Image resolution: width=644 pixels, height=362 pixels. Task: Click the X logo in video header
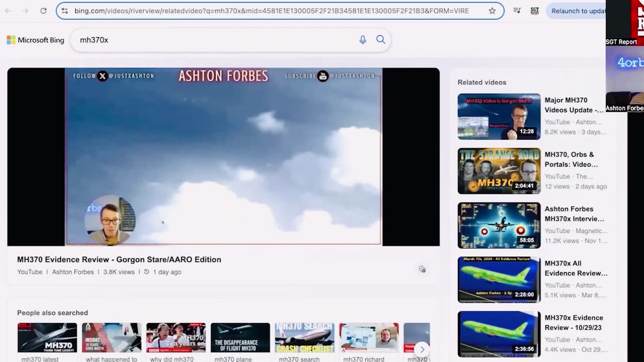[103, 76]
